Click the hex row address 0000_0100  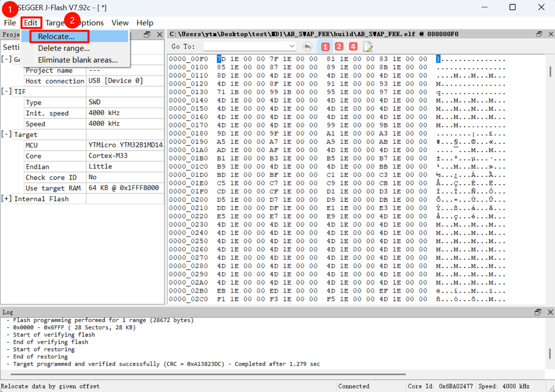[189, 67]
